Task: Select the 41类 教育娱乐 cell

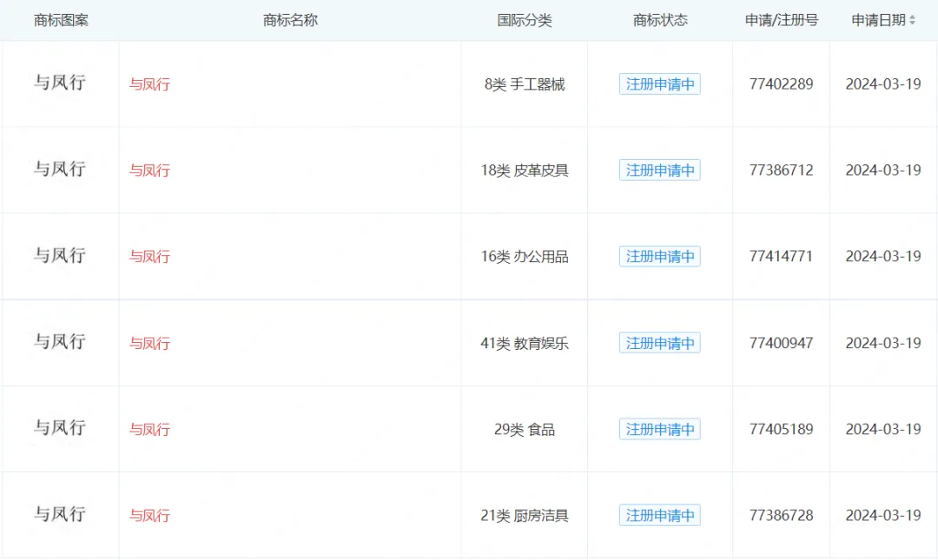Action: pos(525,344)
